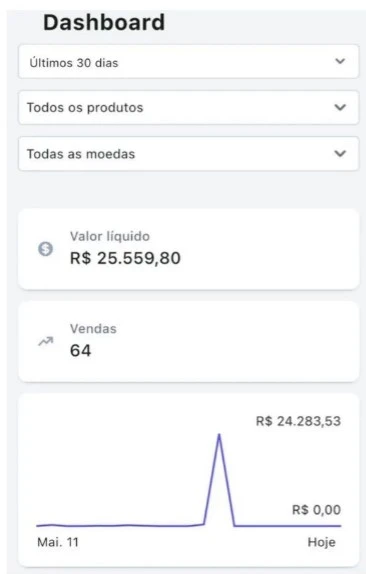Click the Mai. 11 chart start label
This screenshot has height=574, width=366.
tap(58, 542)
